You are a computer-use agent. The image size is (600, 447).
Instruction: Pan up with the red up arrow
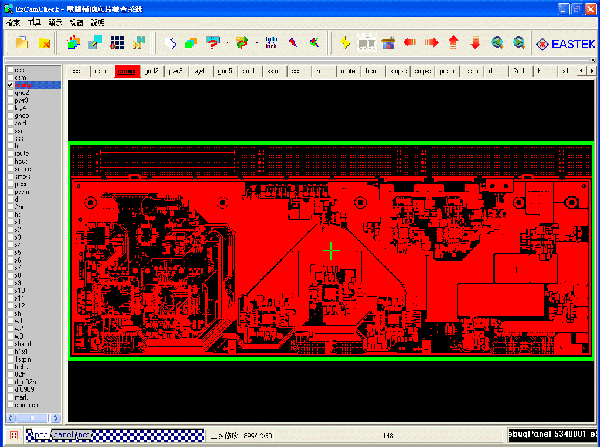pos(453,42)
